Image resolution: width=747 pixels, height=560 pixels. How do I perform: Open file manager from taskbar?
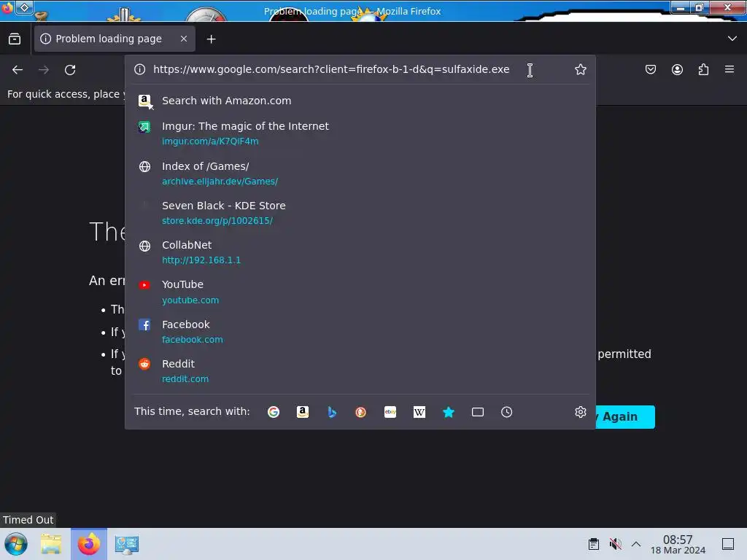tap(52, 544)
